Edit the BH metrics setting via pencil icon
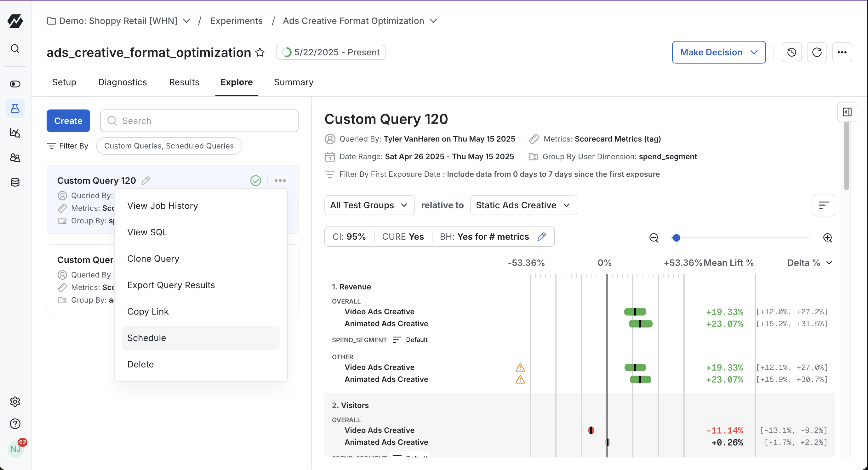Viewport: 868px width, 470px height. coord(542,236)
